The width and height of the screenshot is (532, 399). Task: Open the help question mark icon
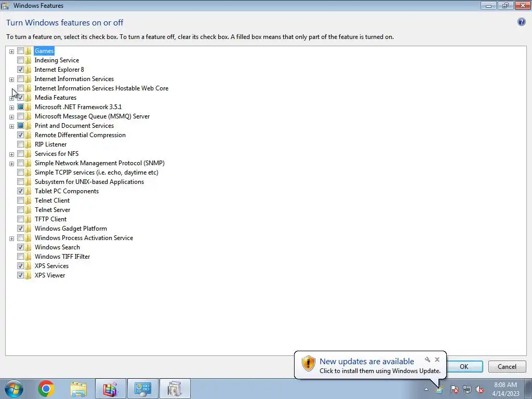(521, 22)
